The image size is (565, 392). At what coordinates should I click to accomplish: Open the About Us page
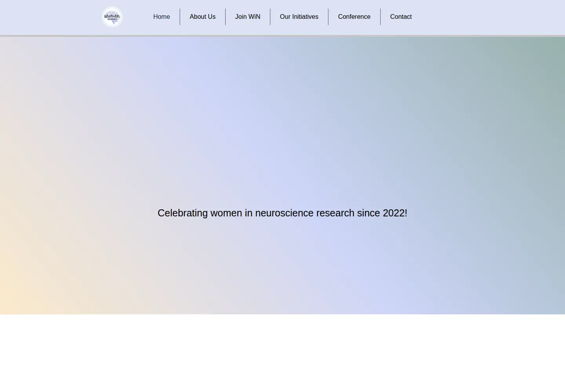[202, 17]
